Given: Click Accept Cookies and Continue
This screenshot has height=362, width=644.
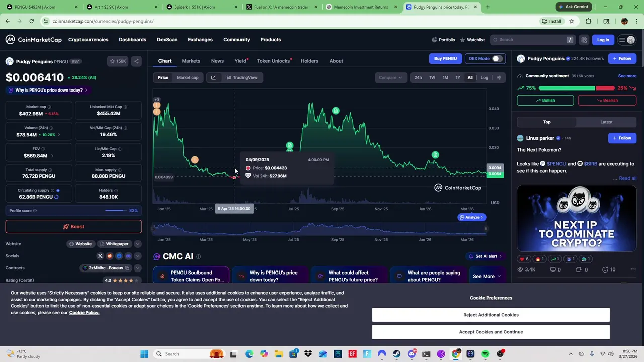Looking at the screenshot, I should pyautogui.click(x=491, y=332).
